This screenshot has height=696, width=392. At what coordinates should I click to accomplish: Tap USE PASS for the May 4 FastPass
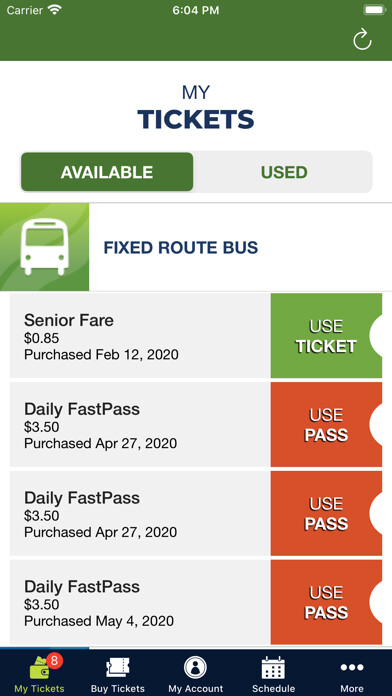(x=326, y=602)
